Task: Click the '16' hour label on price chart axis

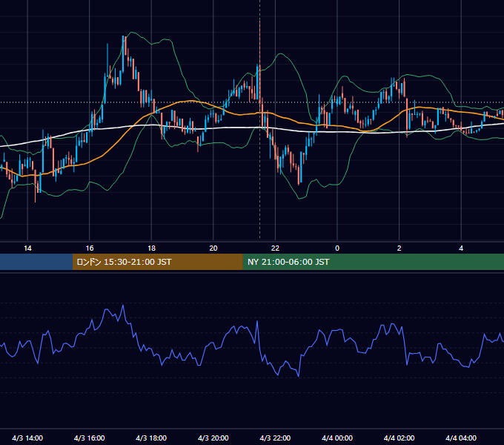Action: [x=90, y=248]
